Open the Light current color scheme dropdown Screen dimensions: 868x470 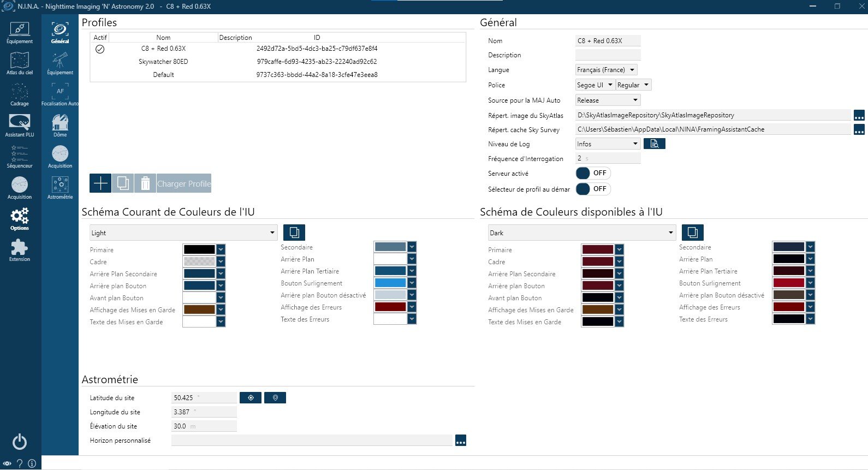click(183, 233)
